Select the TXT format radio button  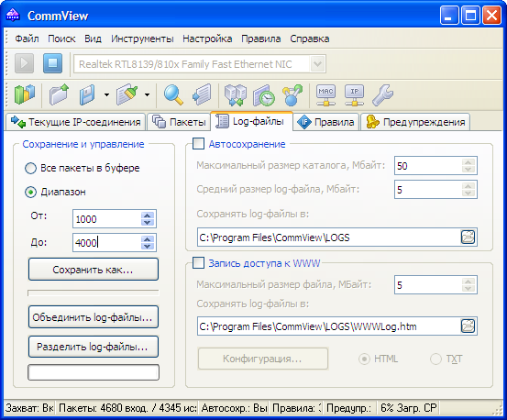pyautogui.click(x=435, y=359)
